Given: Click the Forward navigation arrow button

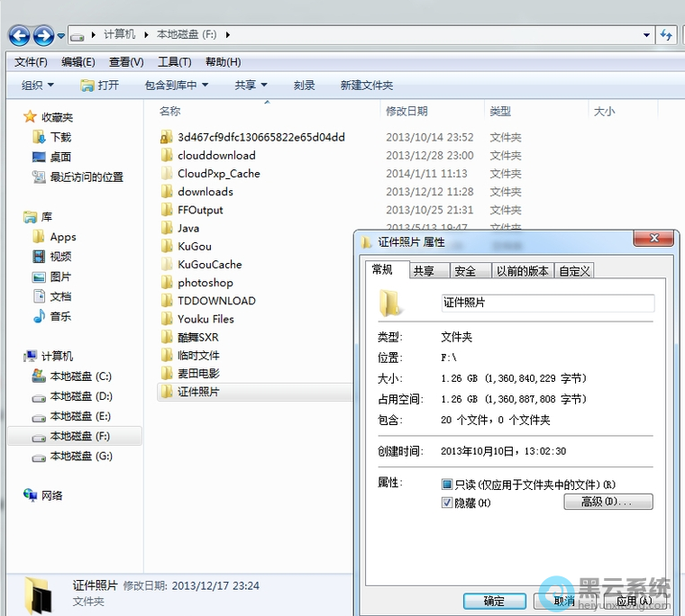Looking at the screenshot, I should pos(42,35).
